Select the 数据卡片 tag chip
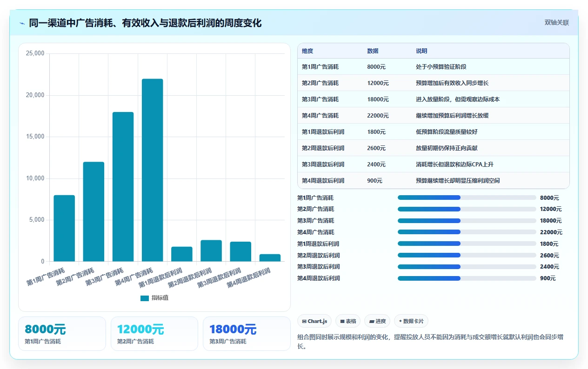Image resolution: width=588 pixels, height=369 pixels. pyautogui.click(x=411, y=321)
